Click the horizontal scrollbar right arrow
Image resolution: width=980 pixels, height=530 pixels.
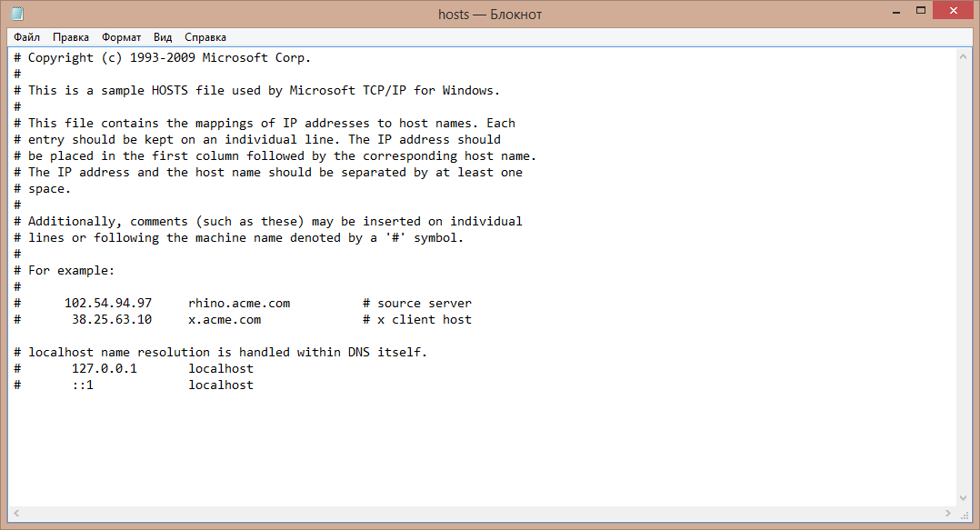tap(948, 513)
